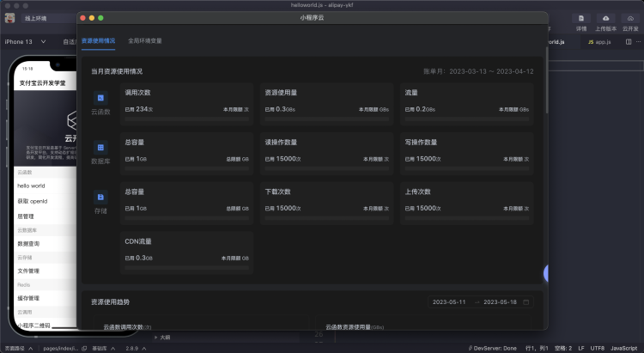Click the 读操作数量 usage progress bar
This screenshot has width=644, height=353.
(327, 169)
